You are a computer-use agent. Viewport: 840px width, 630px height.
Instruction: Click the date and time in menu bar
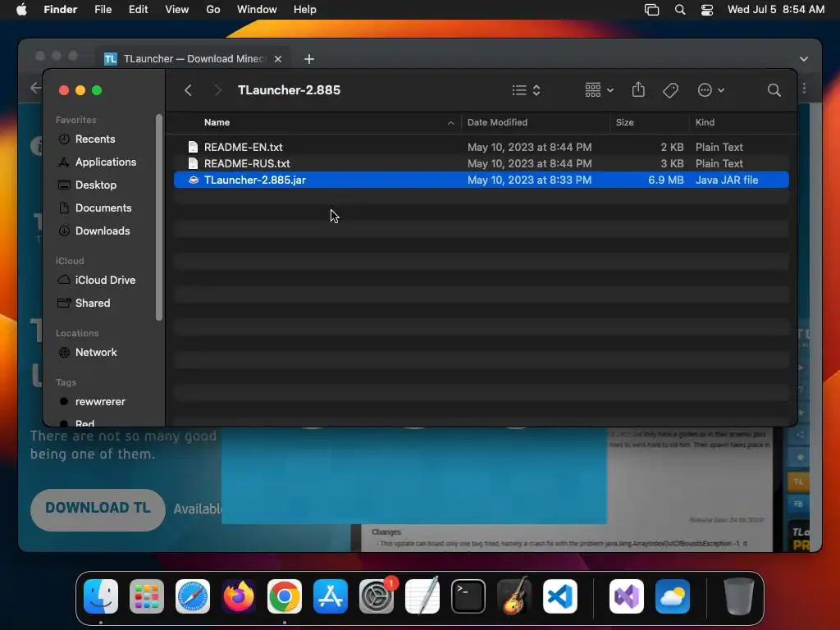pyautogui.click(x=776, y=10)
